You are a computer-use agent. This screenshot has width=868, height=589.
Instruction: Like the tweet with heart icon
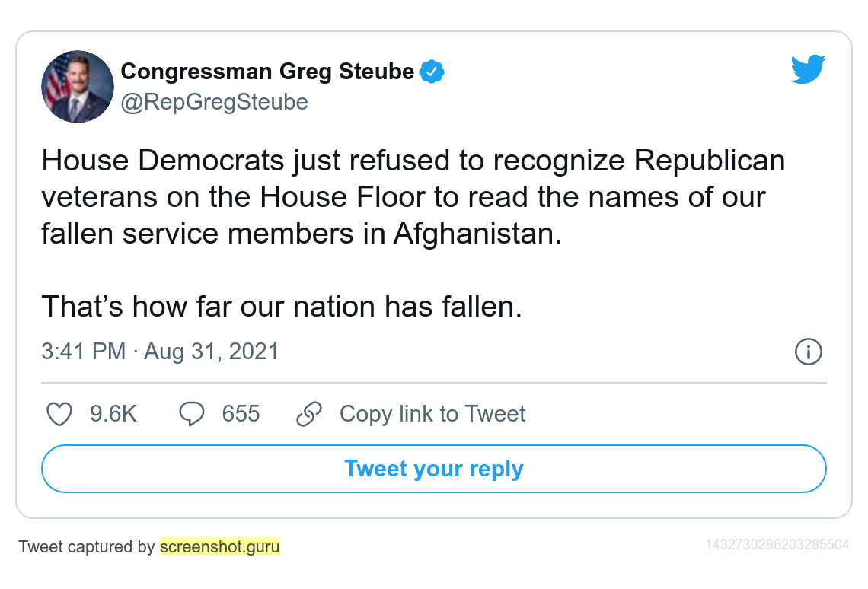click(x=59, y=414)
